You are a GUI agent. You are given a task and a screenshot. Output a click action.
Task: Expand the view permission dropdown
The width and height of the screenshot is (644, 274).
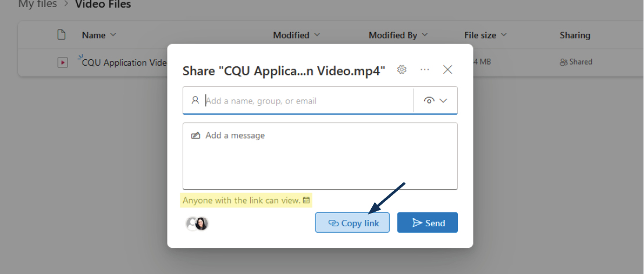(436, 101)
